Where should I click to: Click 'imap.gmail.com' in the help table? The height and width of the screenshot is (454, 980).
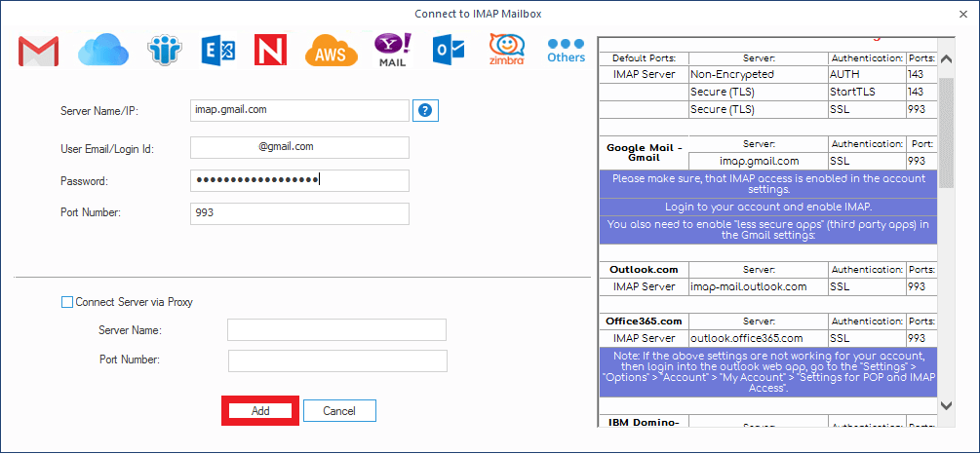click(x=759, y=161)
